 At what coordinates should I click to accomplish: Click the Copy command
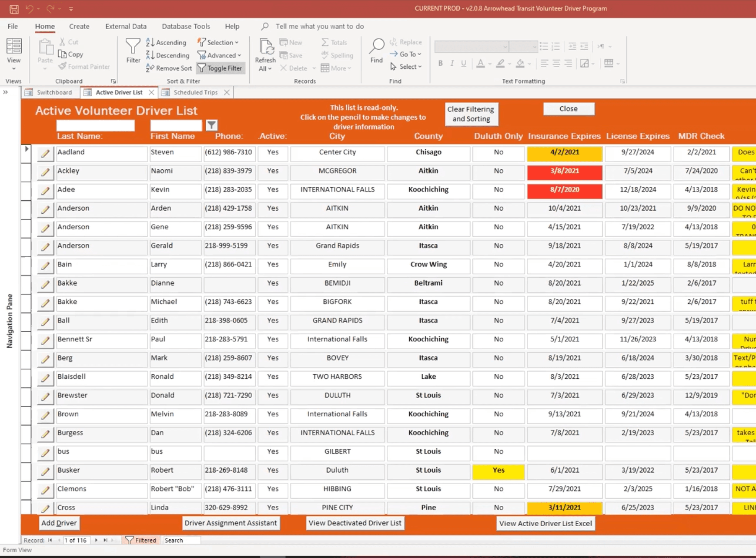[71, 54]
